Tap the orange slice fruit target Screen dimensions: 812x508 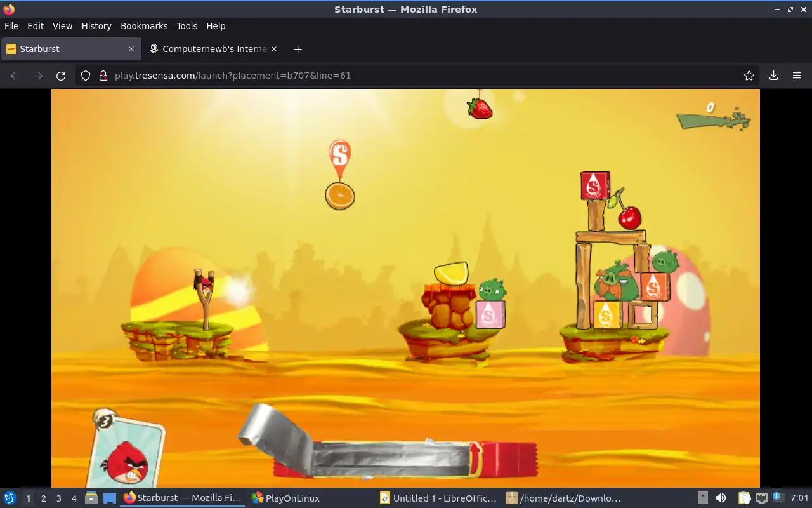click(340, 196)
